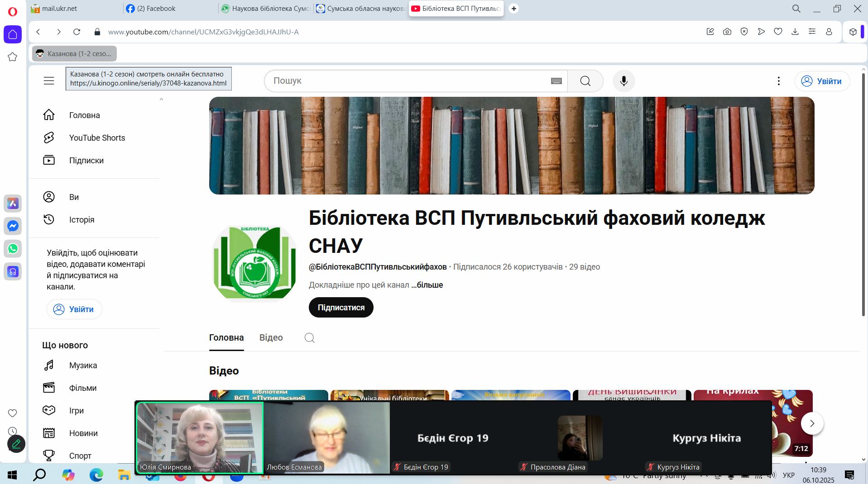Screen dimensions: 868x484
Task: Open Messenger in the Opera sidebar
Action: click(13, 226)
